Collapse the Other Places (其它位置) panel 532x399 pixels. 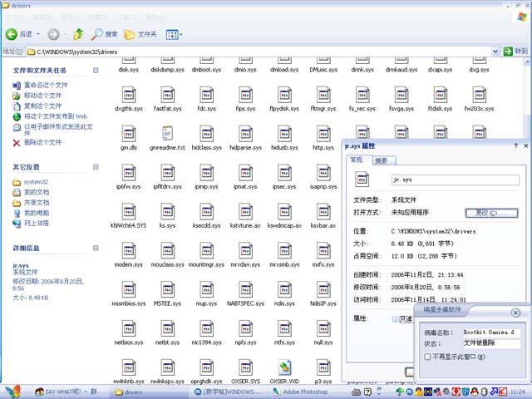(96, 167)
